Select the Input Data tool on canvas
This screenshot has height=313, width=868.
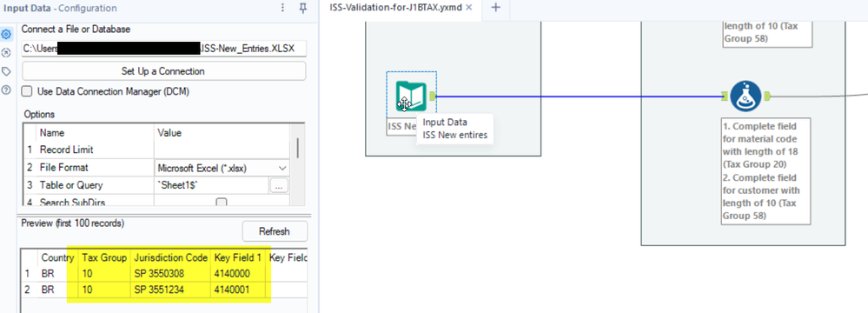411,96
